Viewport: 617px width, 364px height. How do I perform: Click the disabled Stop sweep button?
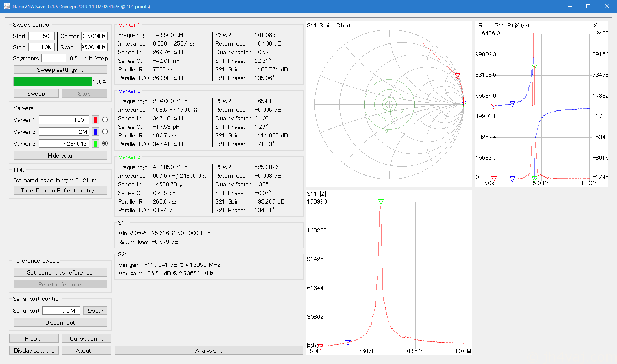[x=84, y=94]
